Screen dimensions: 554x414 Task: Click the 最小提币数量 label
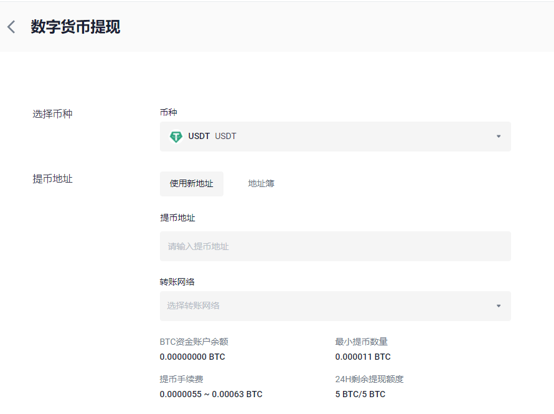click(361, 342)
